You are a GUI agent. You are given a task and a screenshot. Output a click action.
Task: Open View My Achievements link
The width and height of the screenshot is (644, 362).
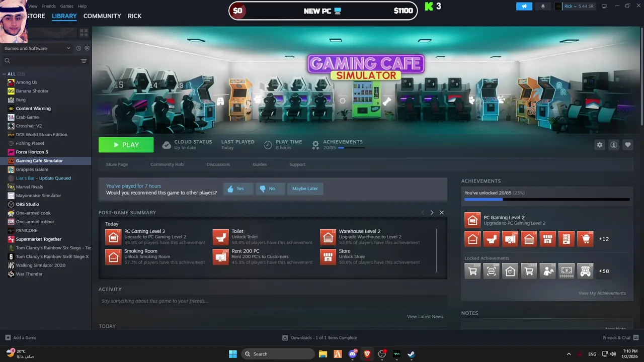[602, 293]
